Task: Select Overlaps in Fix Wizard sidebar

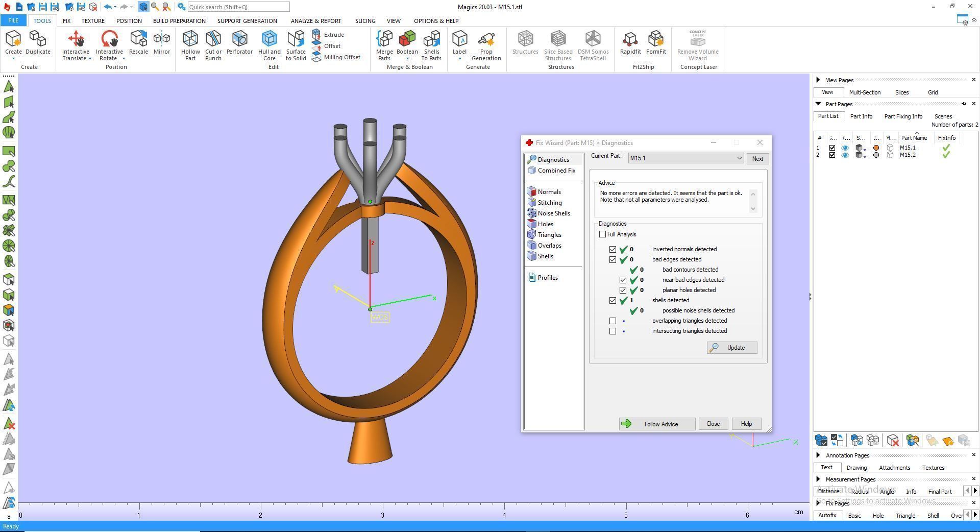Action: (x=549, y=246)
